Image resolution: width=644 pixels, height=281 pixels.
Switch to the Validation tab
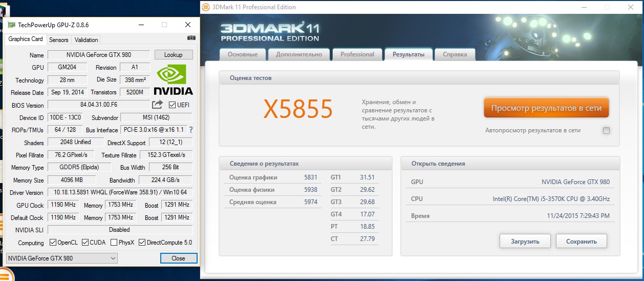click(x=86, y=40)
